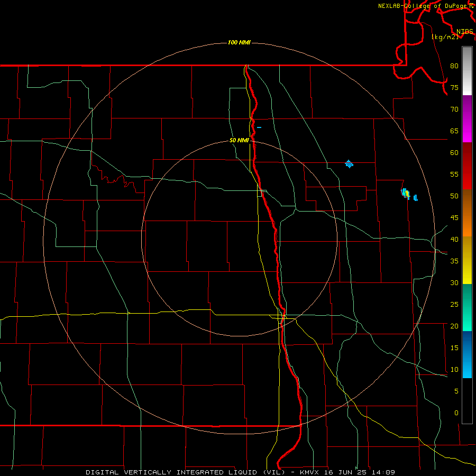
Task: Click the scale value 25
Action: (454, 305)
